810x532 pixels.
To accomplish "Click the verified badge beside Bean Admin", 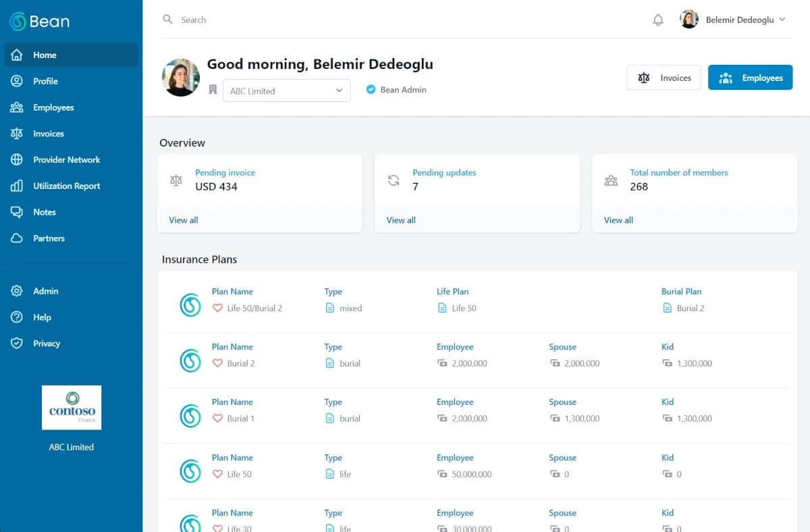I will pyautogui.click(x=371, y=89).
